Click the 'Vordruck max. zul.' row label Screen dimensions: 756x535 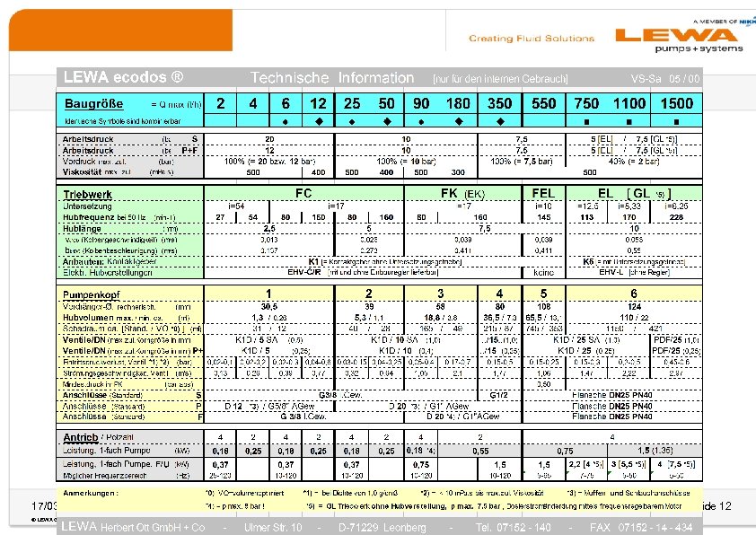tap(94, 162)
